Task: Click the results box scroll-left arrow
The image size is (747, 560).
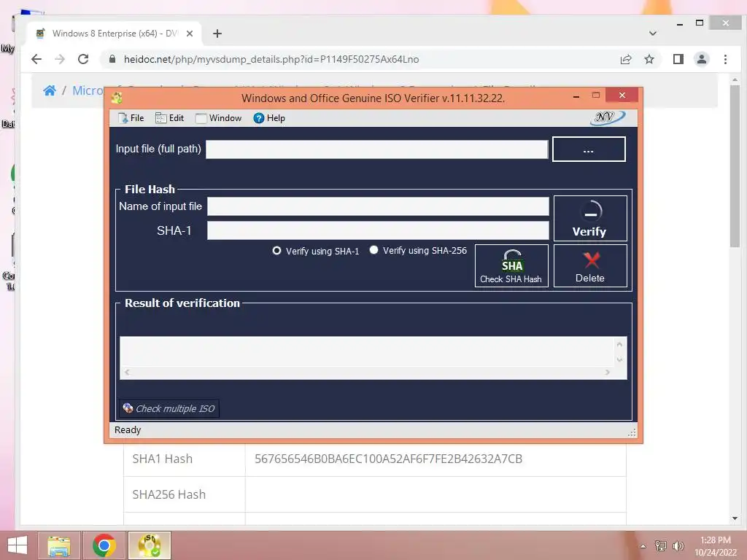Action: 127,372
